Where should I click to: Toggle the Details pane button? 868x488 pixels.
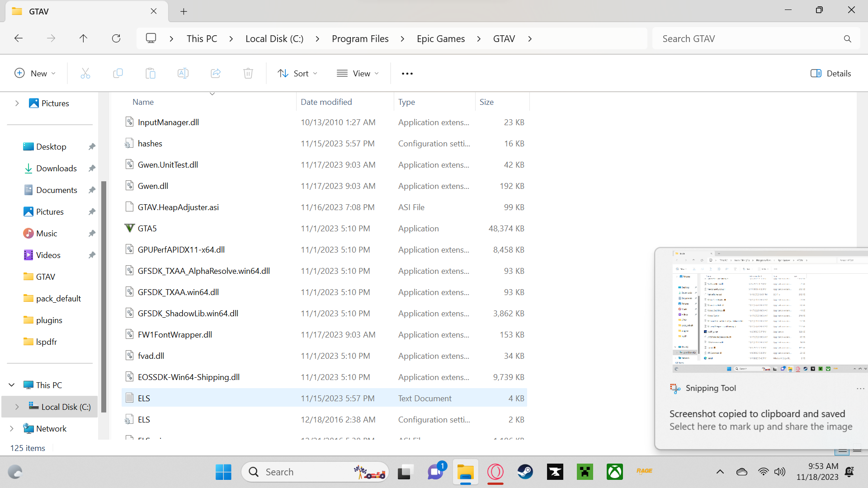830,73
